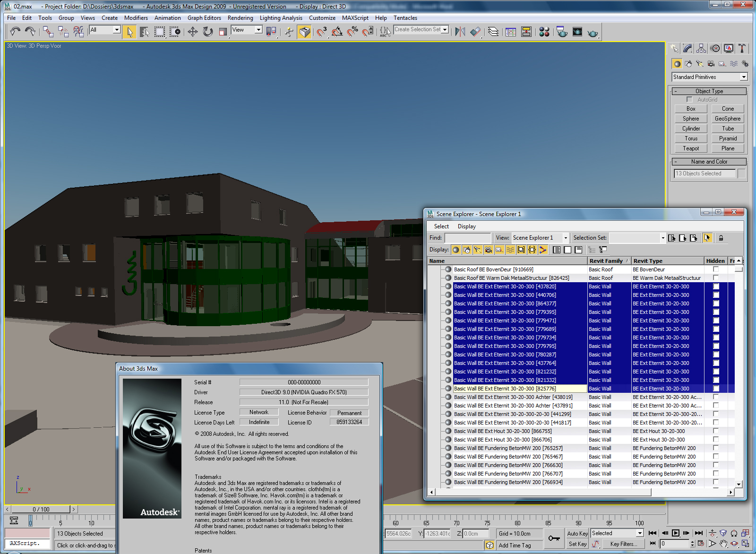Viewport: 756px width, 554px height.
Task: Click the object color swatch in Name and Color
Action: click(741, 173)
